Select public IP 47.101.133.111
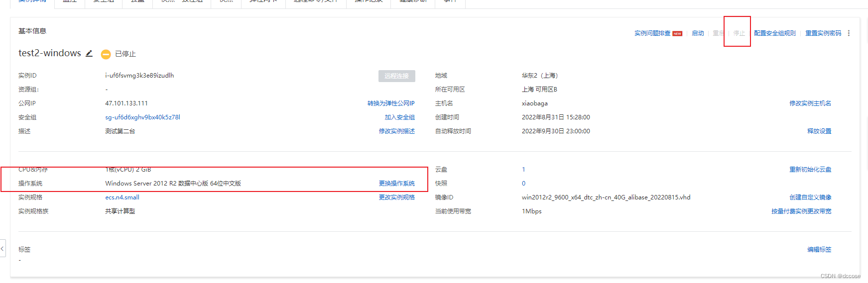Viewport: 868px width, 283px height. click(126, 103)
